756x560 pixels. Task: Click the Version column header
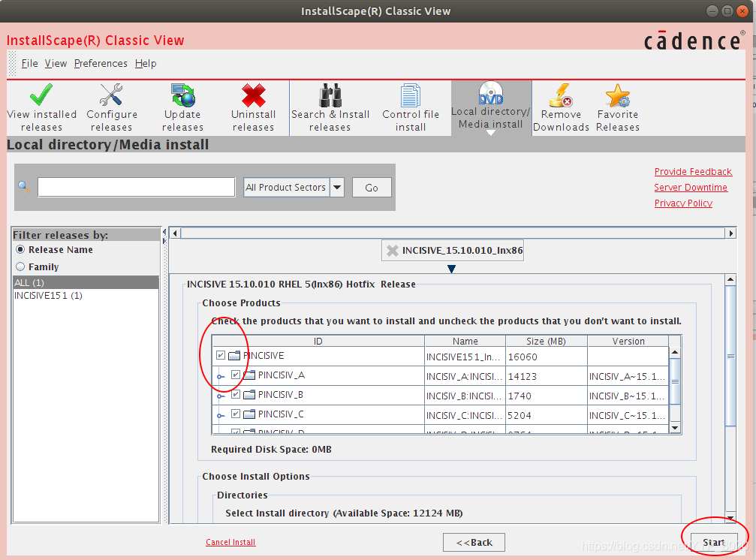tap(628, 342)
